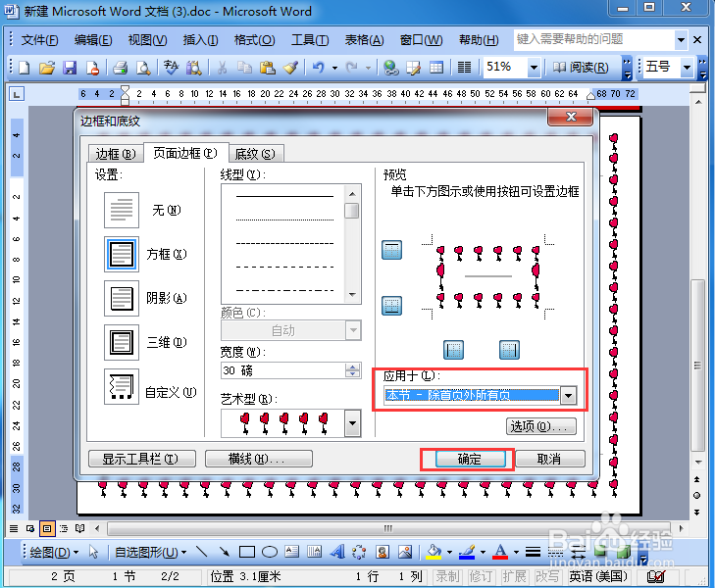Click the line style list scroll-down arrow
715x588 pixels.
pyautogui.click(x=352, y=295)
